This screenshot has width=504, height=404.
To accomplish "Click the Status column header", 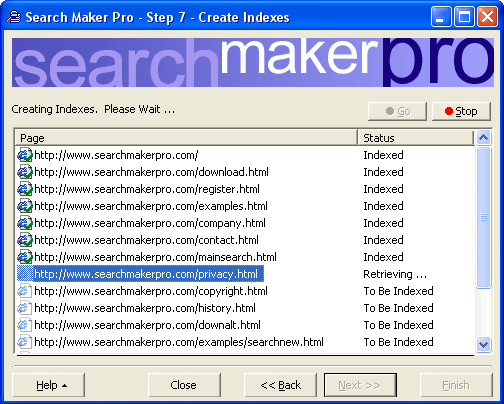I will 415,138.
